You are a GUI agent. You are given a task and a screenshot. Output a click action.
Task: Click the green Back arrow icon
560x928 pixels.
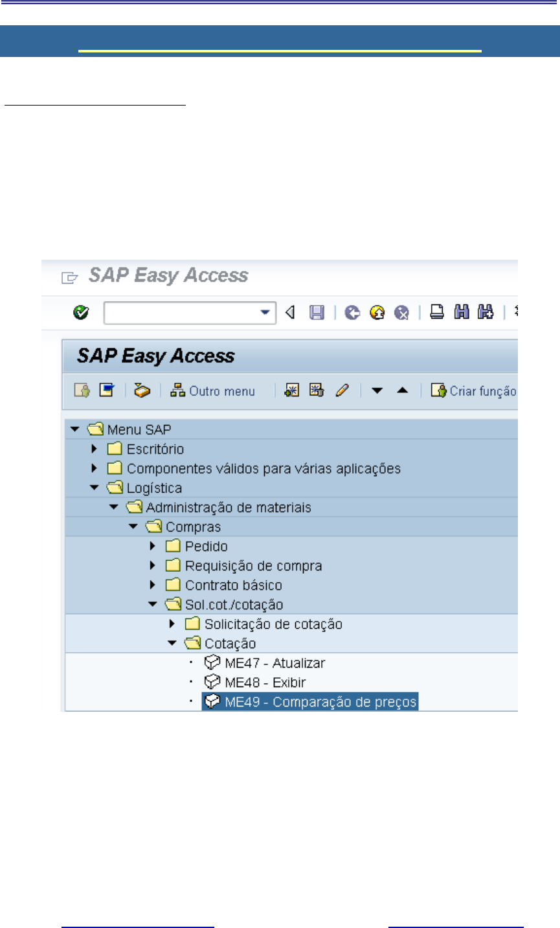[x=352, y=313]
